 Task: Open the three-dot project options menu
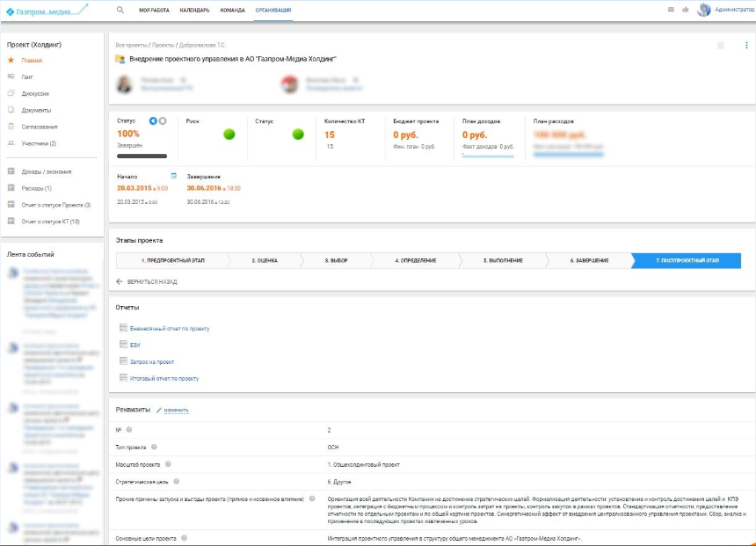(746, 46)
